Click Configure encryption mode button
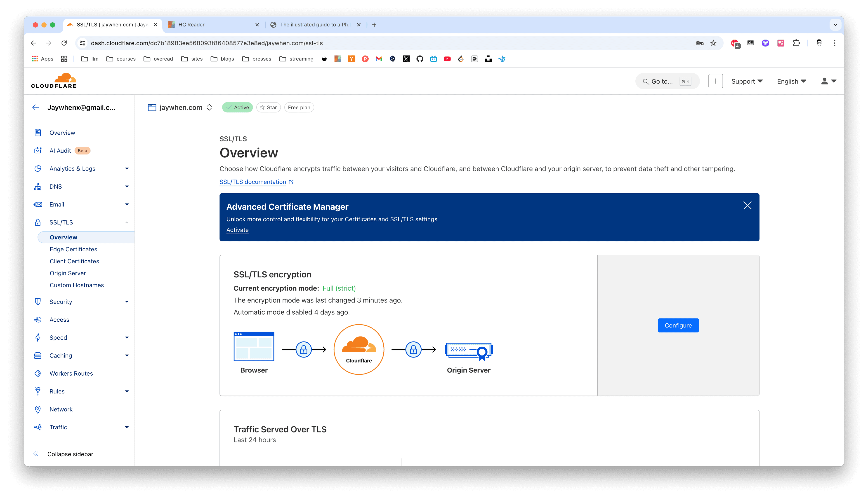868x498 pixels. 678,325
